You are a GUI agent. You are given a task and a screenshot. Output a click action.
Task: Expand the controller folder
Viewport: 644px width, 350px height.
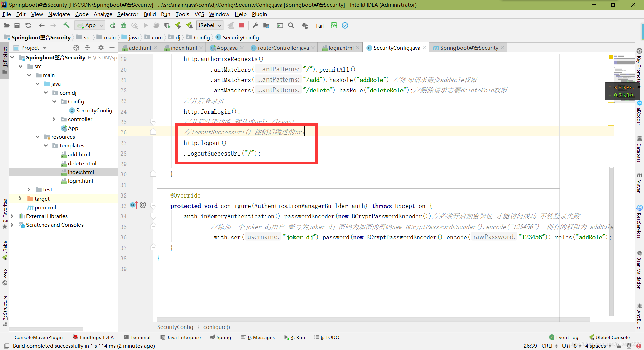54,119
